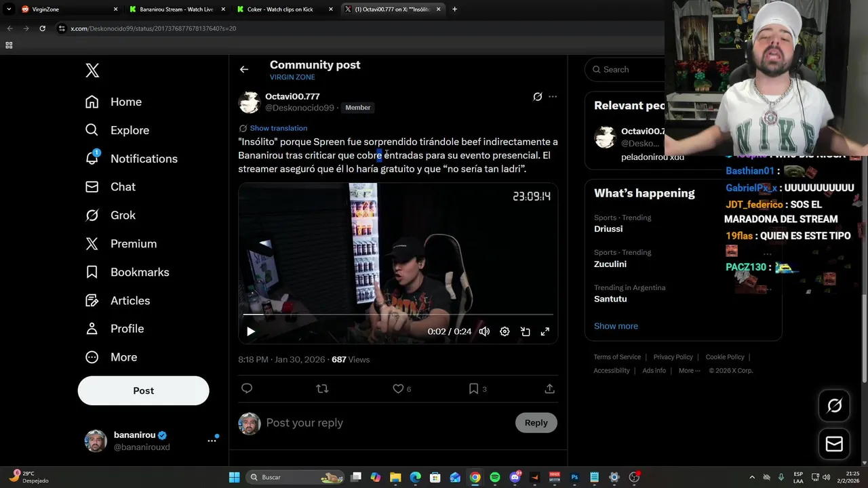Open the post's three-dot options menu
Screen dimensions: 868x488
[x=553, y=97]
